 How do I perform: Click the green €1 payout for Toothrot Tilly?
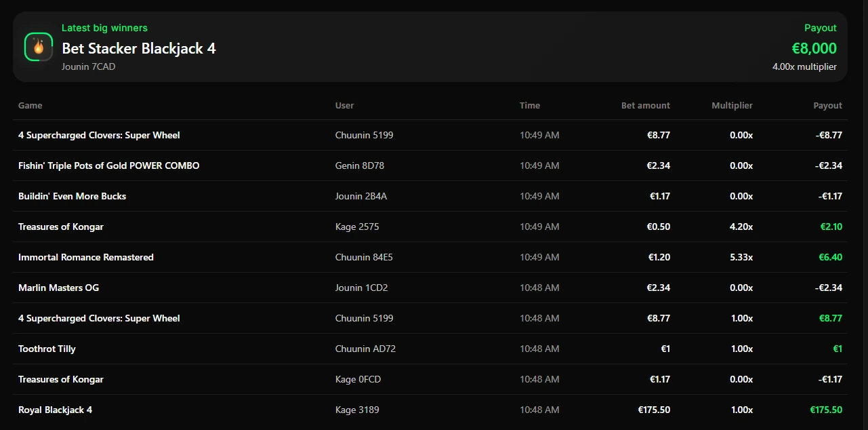click(838, 349)
